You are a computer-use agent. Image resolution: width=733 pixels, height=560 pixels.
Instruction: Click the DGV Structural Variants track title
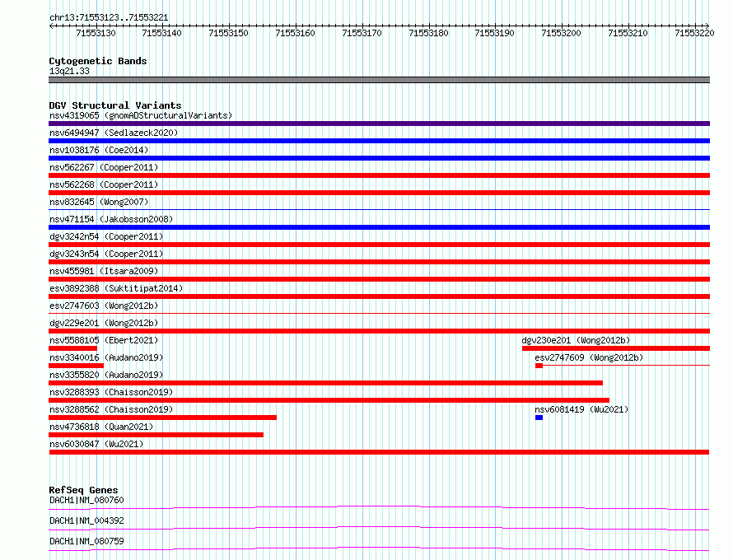point(115,105)
